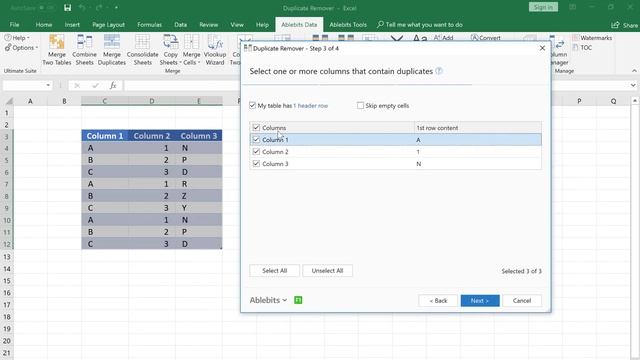Select row header 13
Viewport: 640px width, 360px height.
(7, 257)
